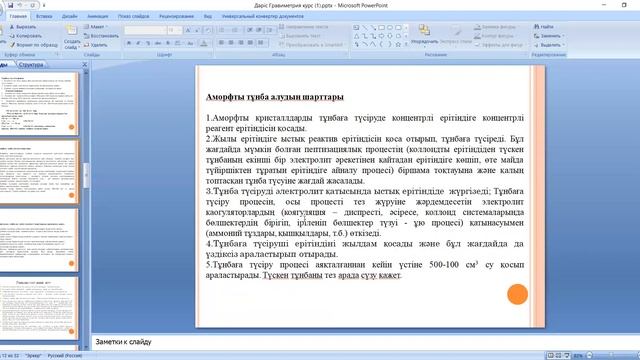The height and width of the screenshot is (360, 640).
Task: Start slide show from status bar icon
Action: click(x=567, y=356)
